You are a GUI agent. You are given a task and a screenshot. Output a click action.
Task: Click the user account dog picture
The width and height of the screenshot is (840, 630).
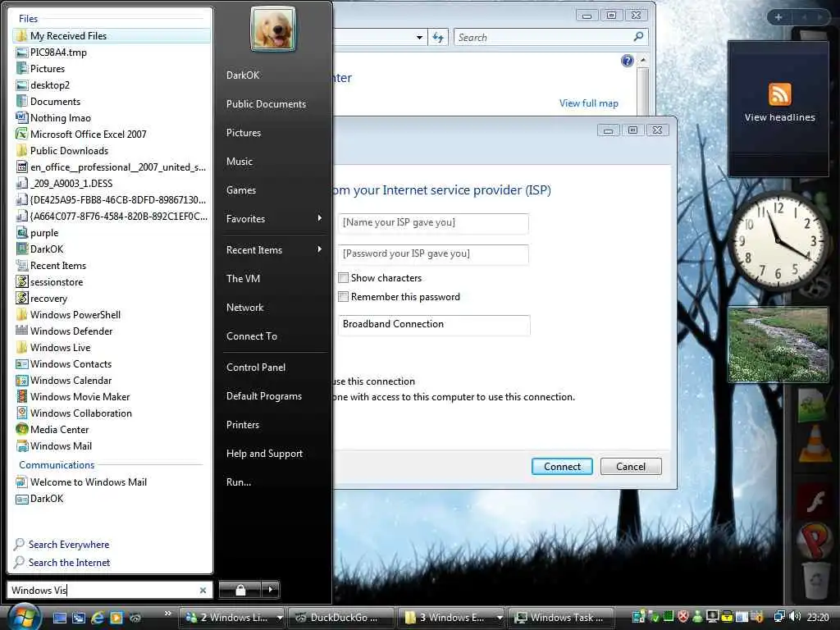click(x=272, y=29)
